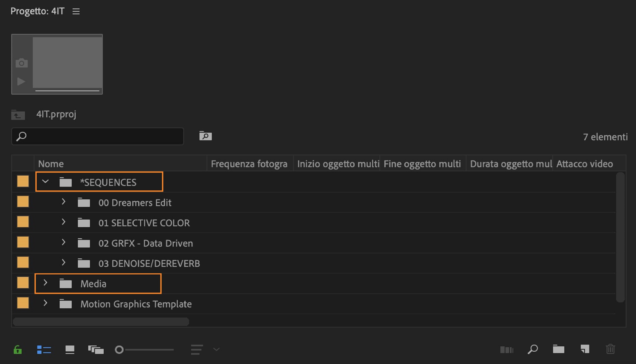Open the Progetto panel hamburger menu

click(x=76, y=11)
